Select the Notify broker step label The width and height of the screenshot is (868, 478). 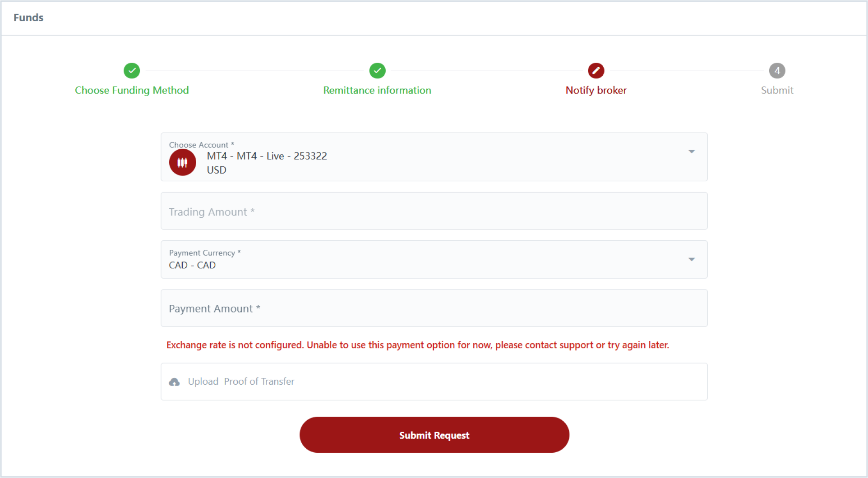pos(596,90)
